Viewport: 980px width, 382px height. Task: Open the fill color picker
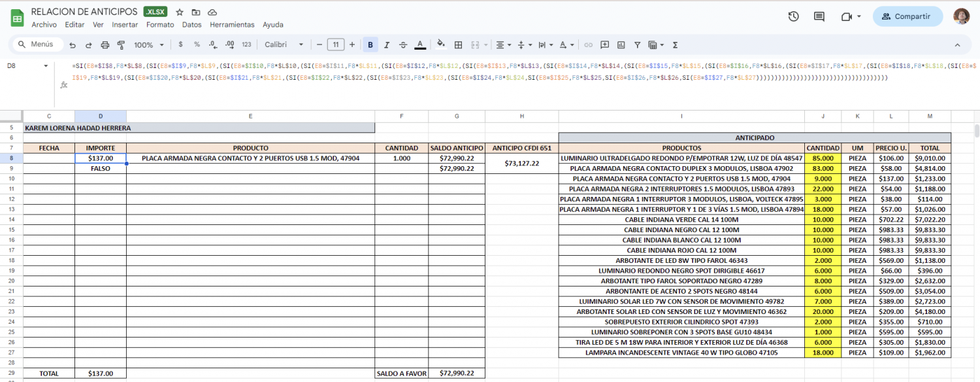coord(441,44)
